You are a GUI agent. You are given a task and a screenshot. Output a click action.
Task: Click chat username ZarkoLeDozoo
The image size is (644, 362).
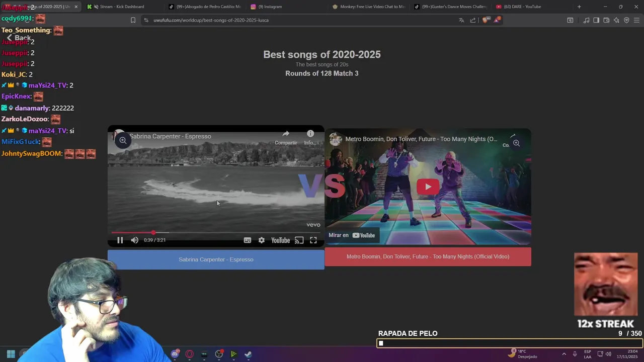tap(24, 119)
